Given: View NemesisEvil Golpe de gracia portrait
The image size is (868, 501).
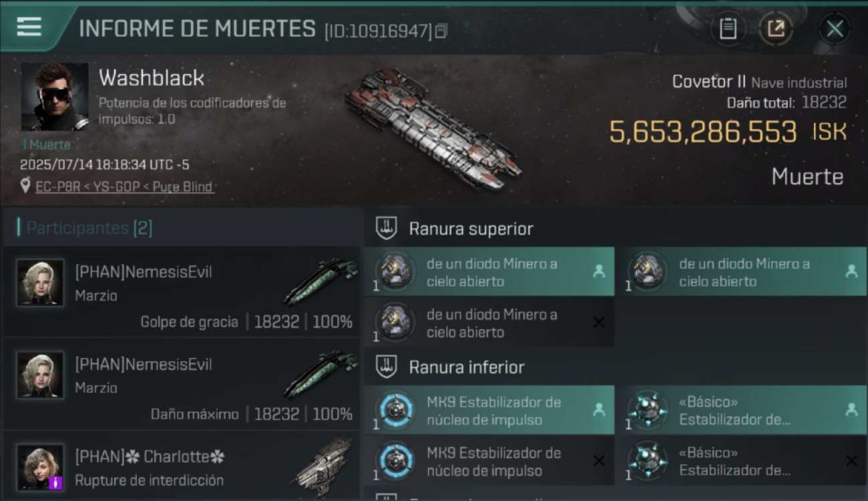Looking at the screenshot, I should click(x=40, y=283).
